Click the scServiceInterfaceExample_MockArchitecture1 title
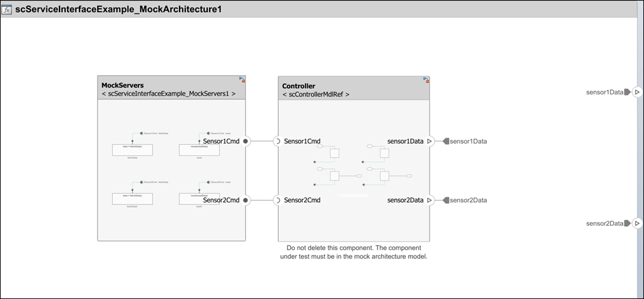644x299 pixels. (119, 9)
